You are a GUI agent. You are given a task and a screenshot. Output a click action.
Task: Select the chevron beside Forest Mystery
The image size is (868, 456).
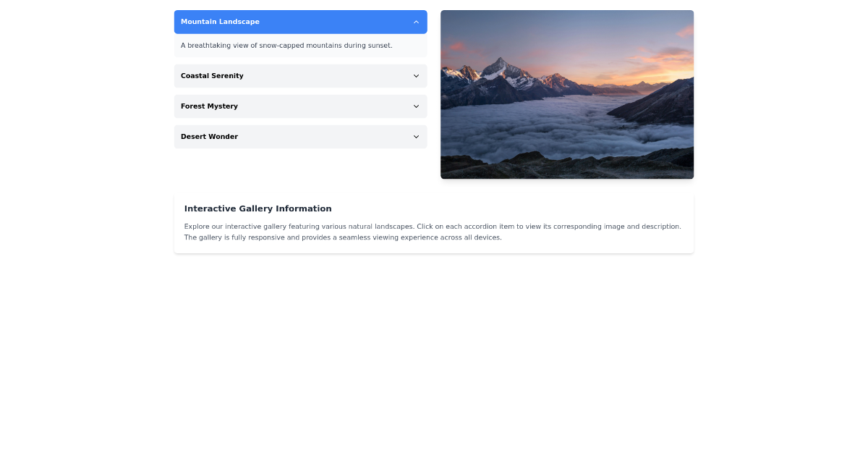[416, 106]
